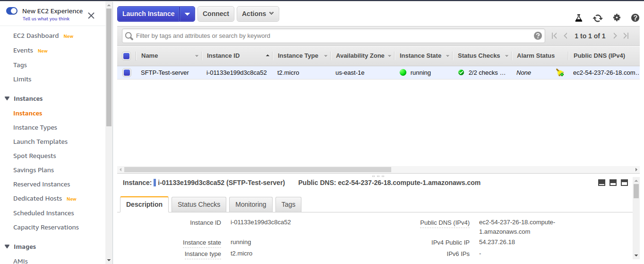Open Scheduled Instances in sidebar
This screenshot has height=264, width=644.
click(43, 213)
